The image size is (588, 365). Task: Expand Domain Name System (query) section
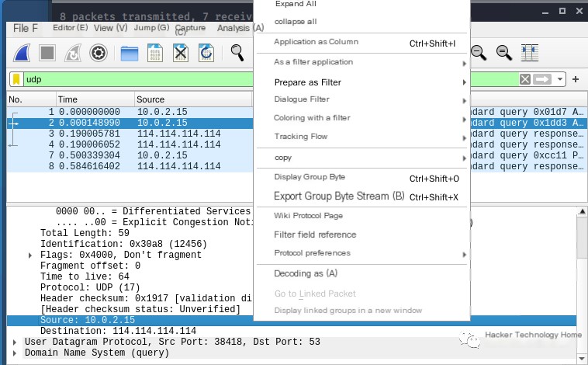[15, 353]
